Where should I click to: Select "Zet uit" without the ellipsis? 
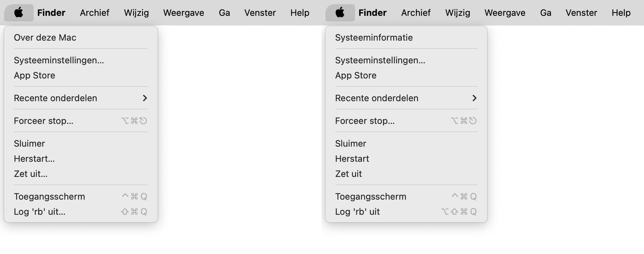pyautogui.click(x=348, y=174)
